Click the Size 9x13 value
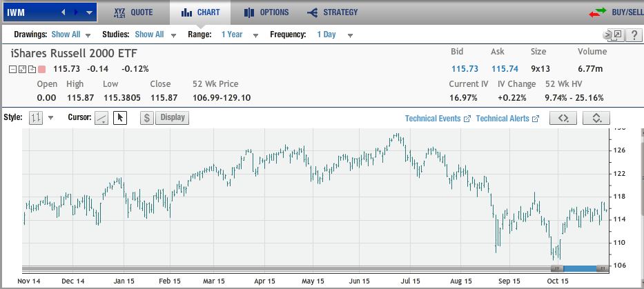This screenshot has width=644, height=289. (x=540, y=69)
